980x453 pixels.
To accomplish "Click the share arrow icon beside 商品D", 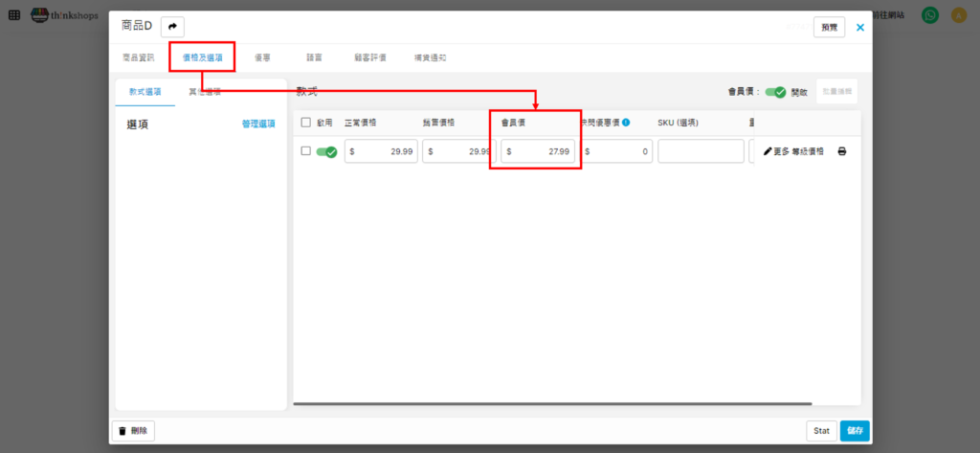I will coord(173,27).
